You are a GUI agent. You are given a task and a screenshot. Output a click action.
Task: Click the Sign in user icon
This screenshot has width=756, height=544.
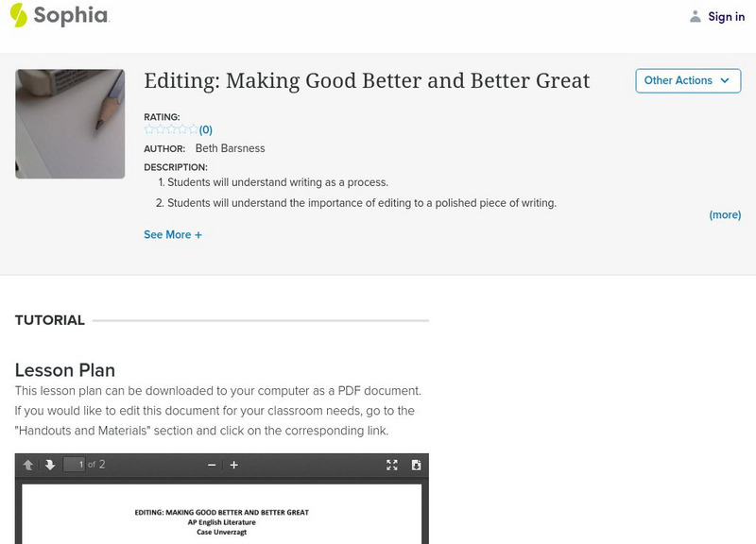click(x=696, y=17)
